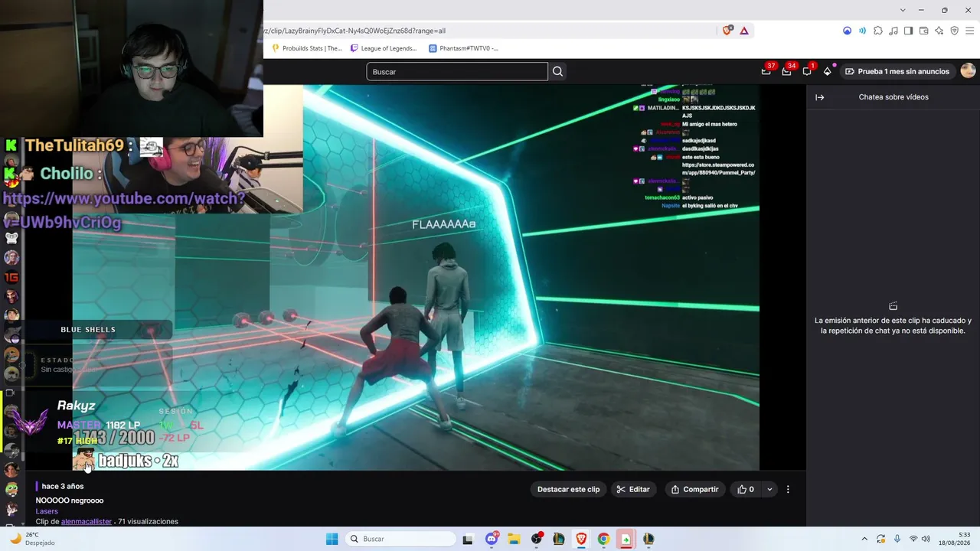Click the clip title NOOOOO negroooo
Image resolution: width=980 pixels, height=551 pixels.
click(x=70, y=500)
